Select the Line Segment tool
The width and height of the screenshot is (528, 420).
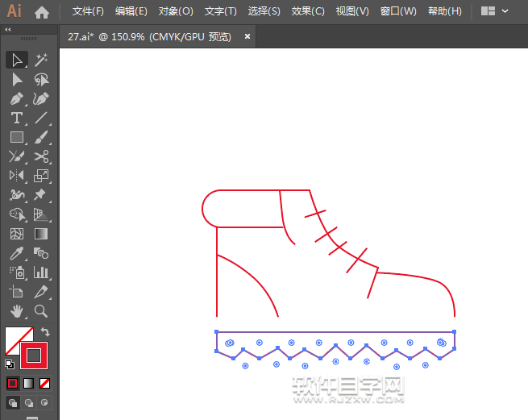[41, 119]
